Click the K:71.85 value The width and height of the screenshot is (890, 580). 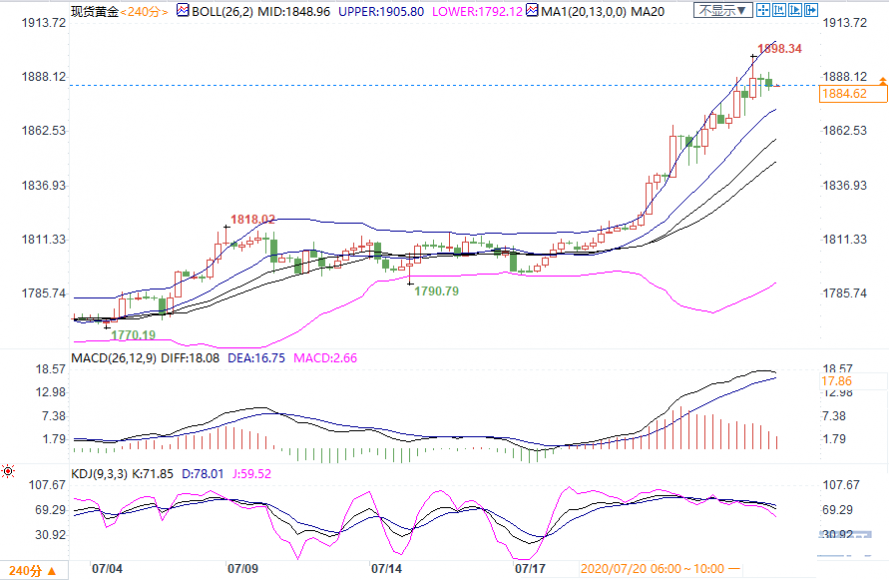pyautogui.click(x=153, y=473)
